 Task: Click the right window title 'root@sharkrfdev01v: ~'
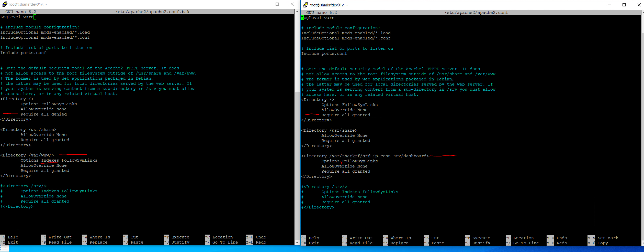(x=329, y=5)
